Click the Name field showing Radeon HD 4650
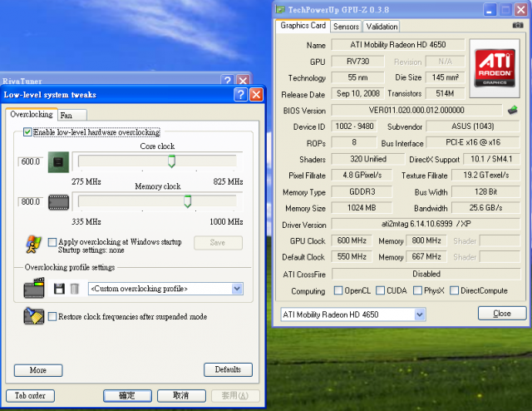 (x=397, y=45)
